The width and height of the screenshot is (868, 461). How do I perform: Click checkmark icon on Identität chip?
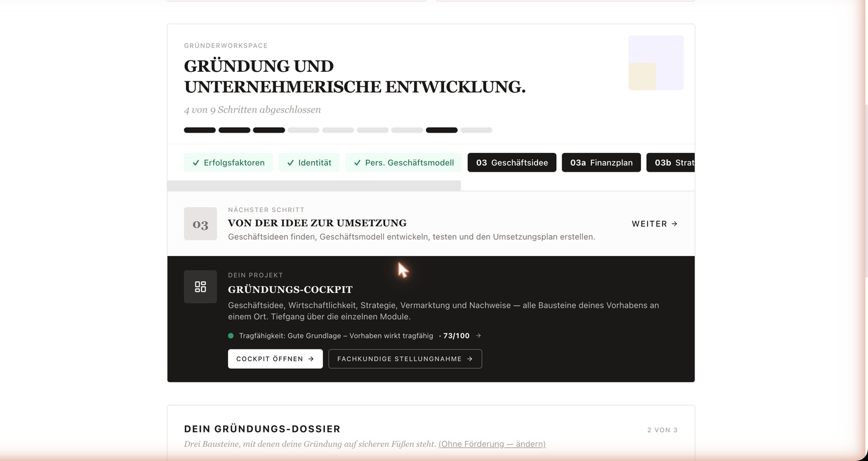pyautogui.click(x=290, y=163)
